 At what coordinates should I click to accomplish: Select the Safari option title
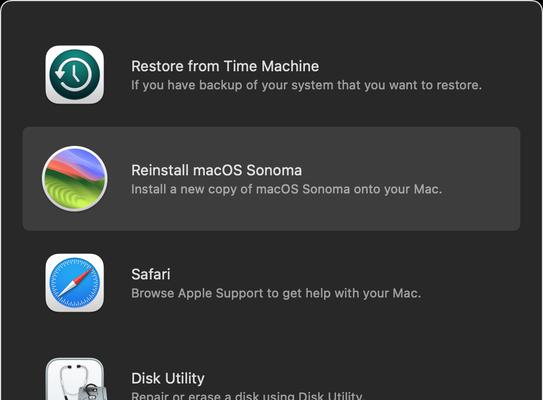pos(151,274)
